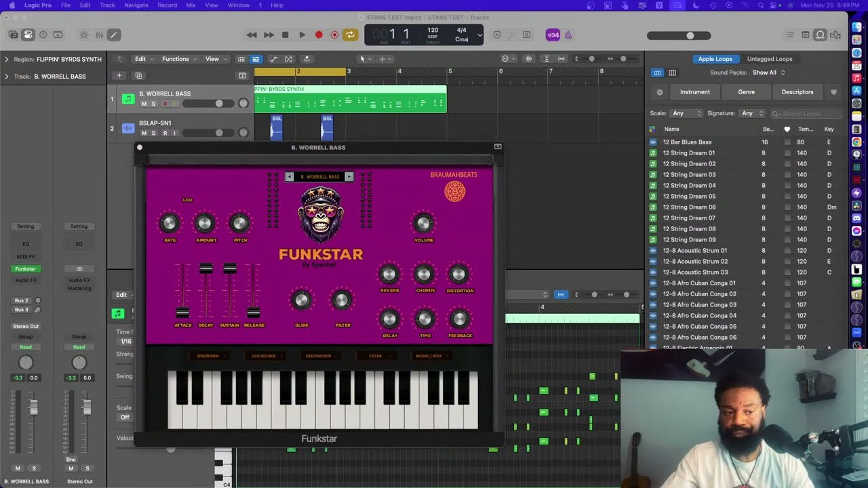Click the Descriptors filter button

pos(797,91)
